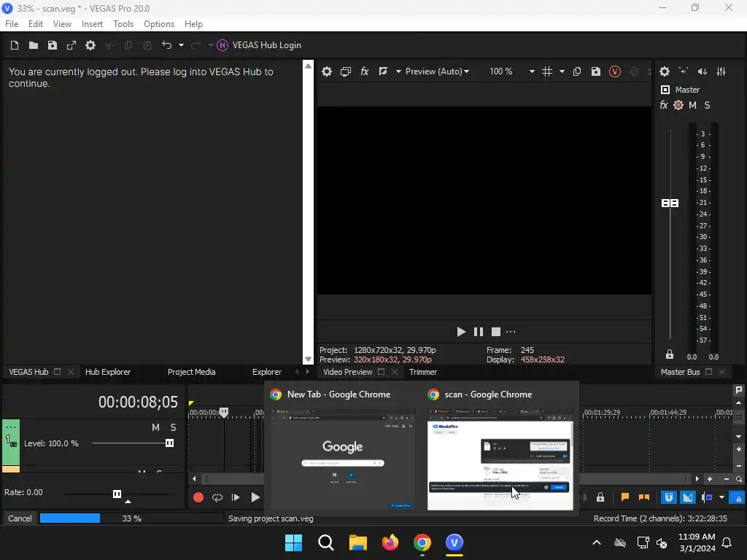Open Auto Ripple mode dropdown arrow
This screenshot has width=747, height=560.
[721, 497]
